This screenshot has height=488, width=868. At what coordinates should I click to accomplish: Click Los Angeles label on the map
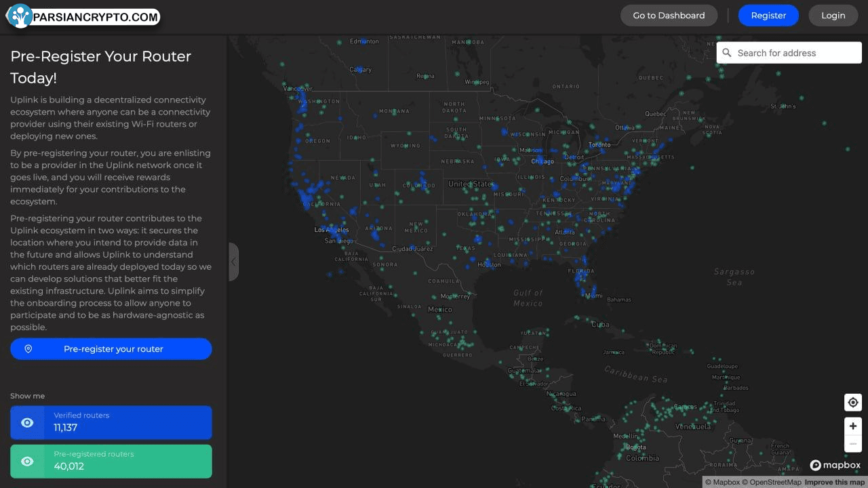332,230
